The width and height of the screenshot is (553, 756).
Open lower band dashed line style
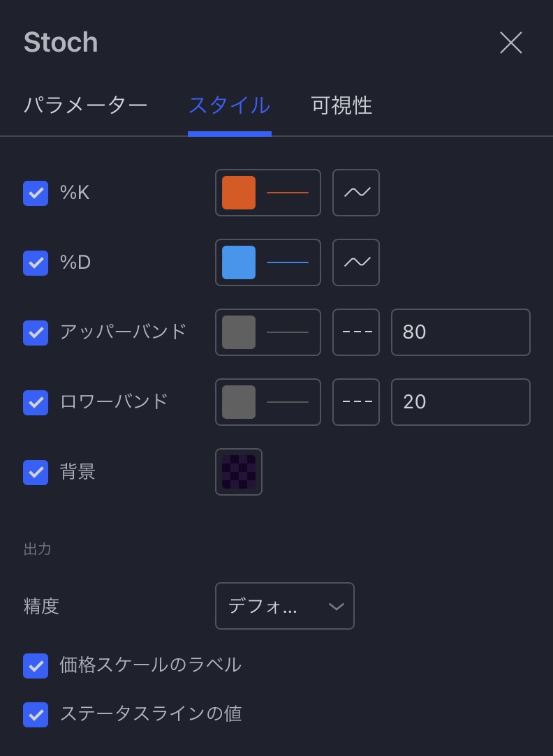point(356,402)
